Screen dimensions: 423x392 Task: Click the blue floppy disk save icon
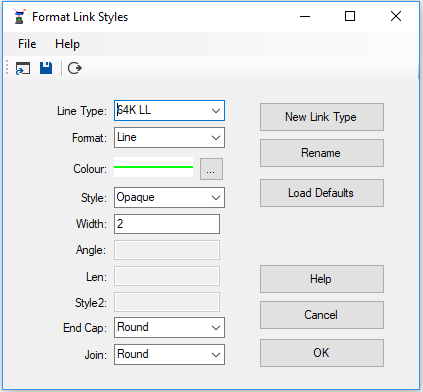46,68
